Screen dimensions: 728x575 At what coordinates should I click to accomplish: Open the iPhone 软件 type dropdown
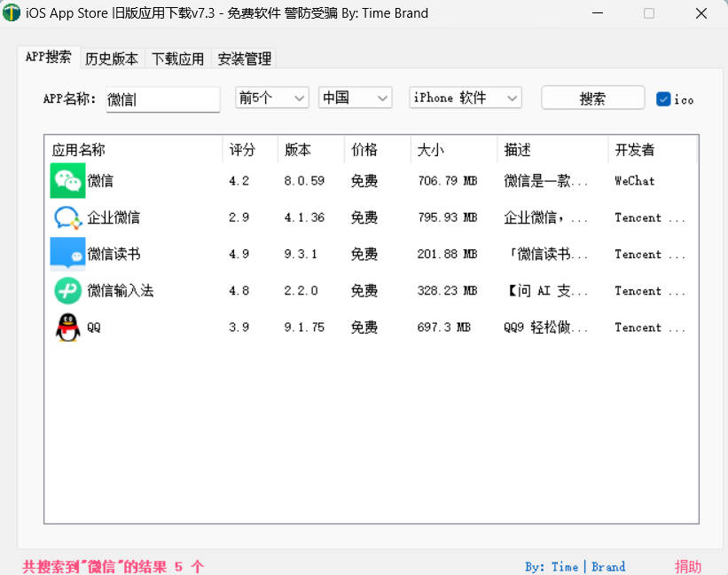[x=466, y=98]
